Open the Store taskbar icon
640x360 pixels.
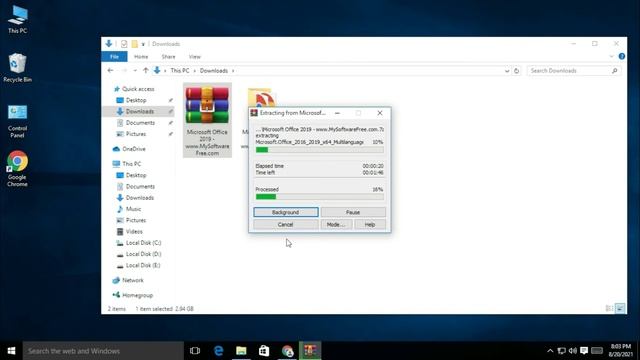coord(264,351)
